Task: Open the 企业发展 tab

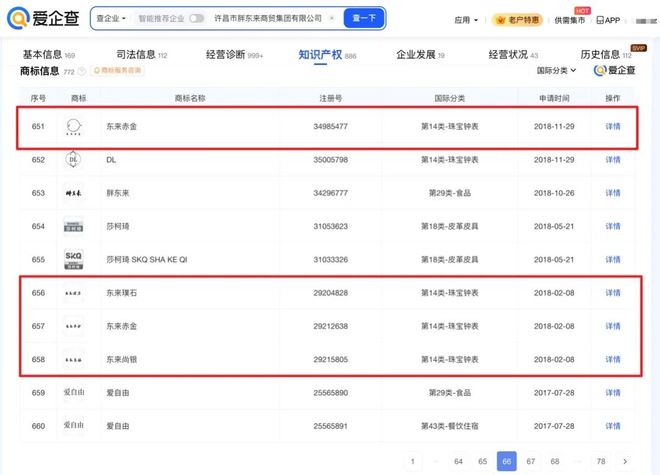Action: [x=420, y=54]
